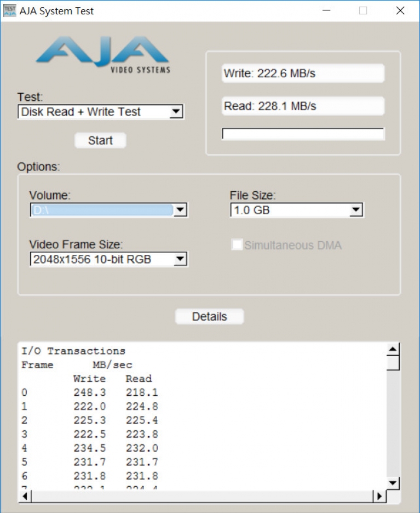Click frame 4 read value 232.0

142,448
